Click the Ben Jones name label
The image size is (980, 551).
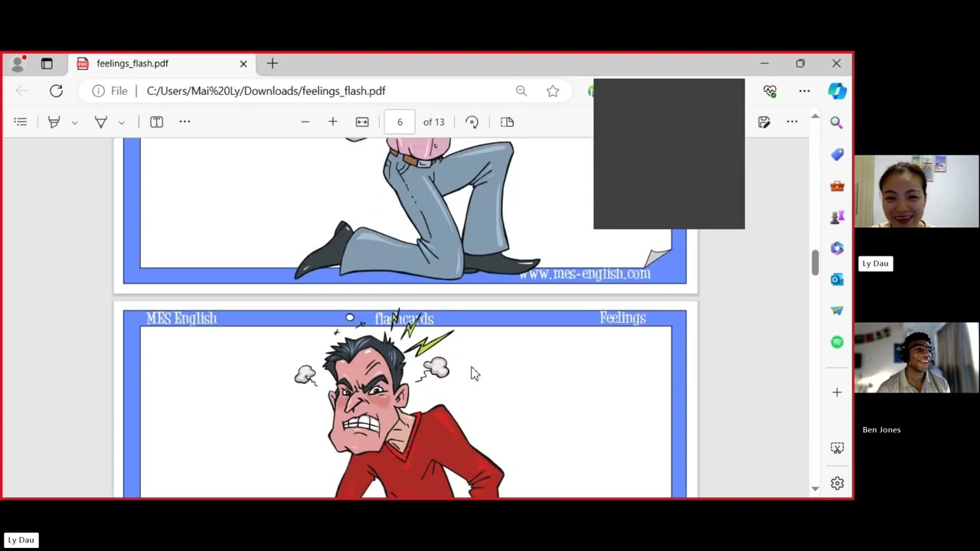click(x=881, y=430)
